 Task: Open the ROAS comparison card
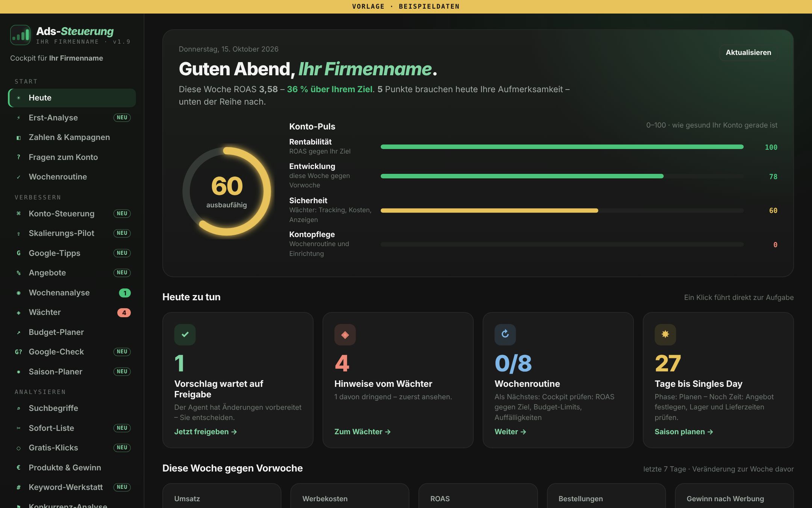point(478,496)
